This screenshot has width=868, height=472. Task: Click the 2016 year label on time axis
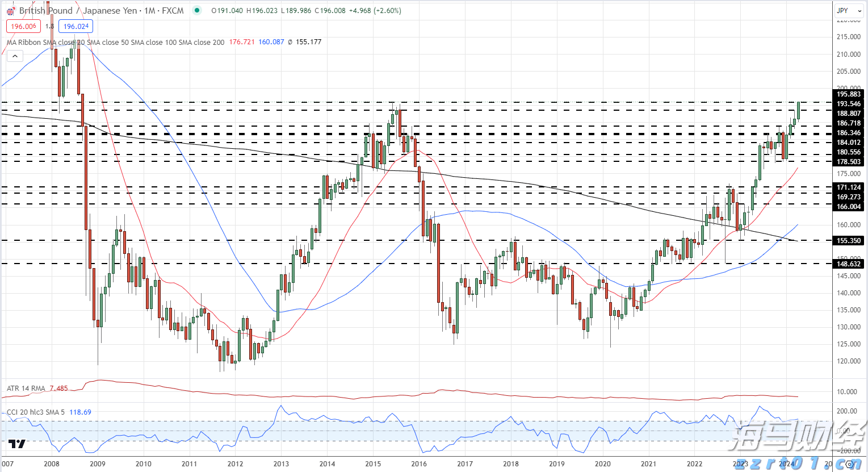(x=419, y=464)
